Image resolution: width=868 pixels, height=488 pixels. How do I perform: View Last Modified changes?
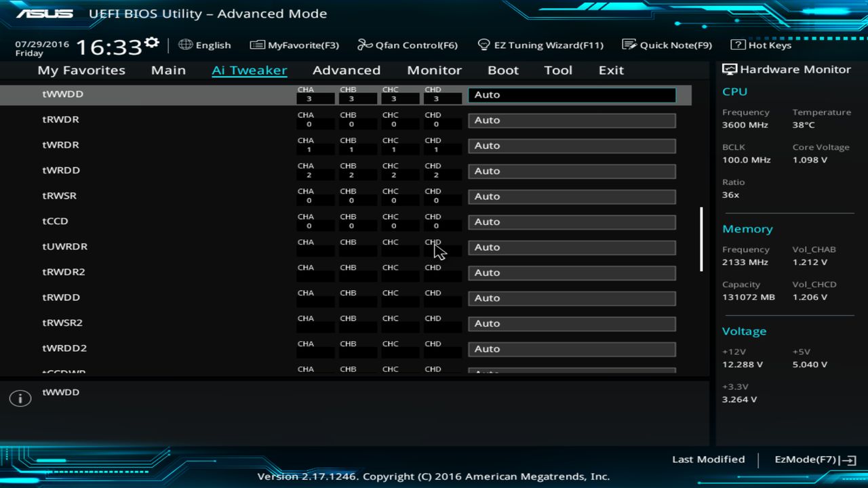pos(708,459)
